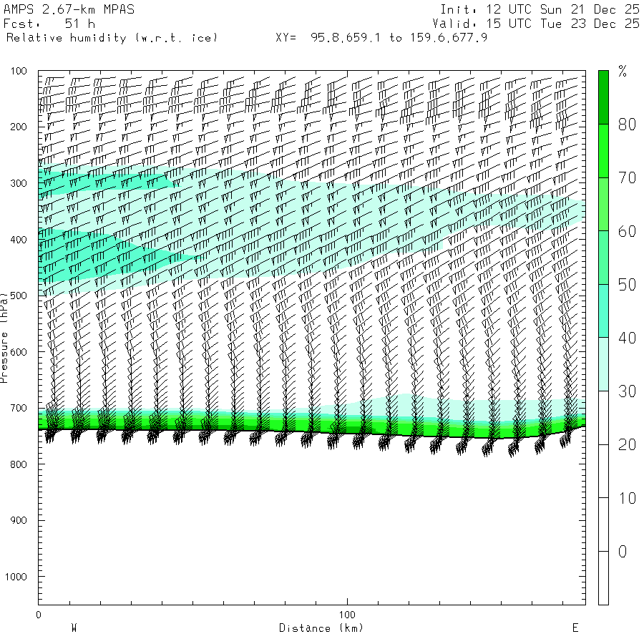Select the XY cross-section coordinates text
This screenshot has width=644, height=644.
point(381,37)
